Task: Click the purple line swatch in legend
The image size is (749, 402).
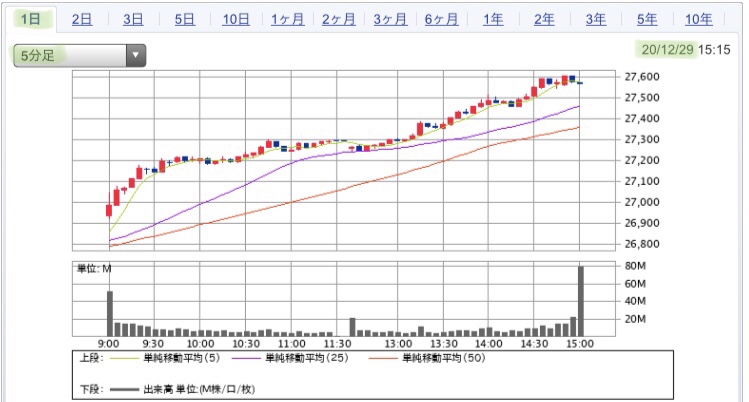Action: pos(246,358)
